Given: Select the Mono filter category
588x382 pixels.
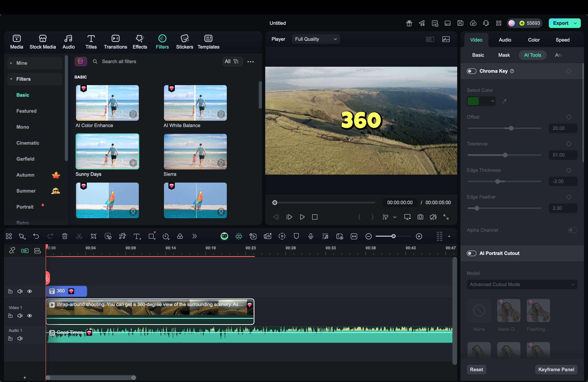Looking at the screenshot, I should 23,127.
